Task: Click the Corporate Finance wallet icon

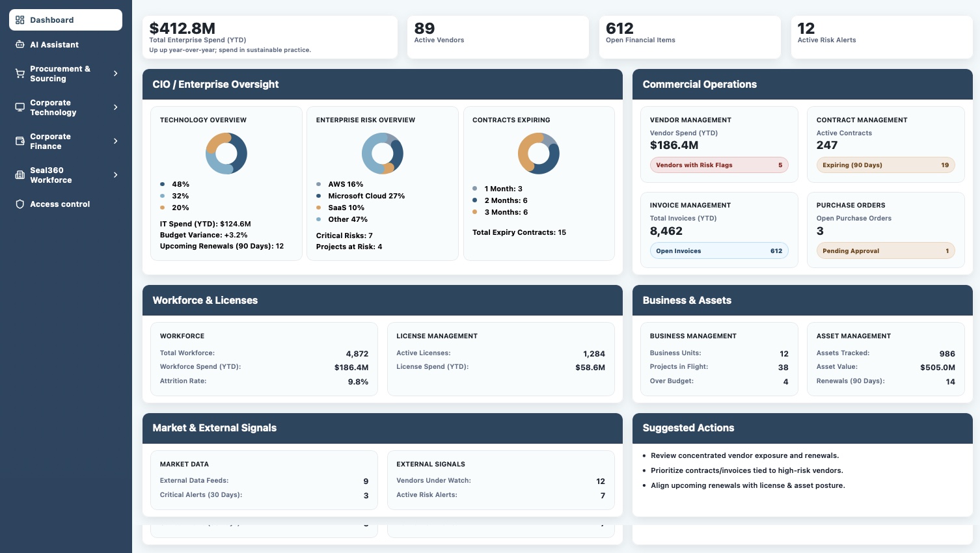Action: click(x=20, y=141)
